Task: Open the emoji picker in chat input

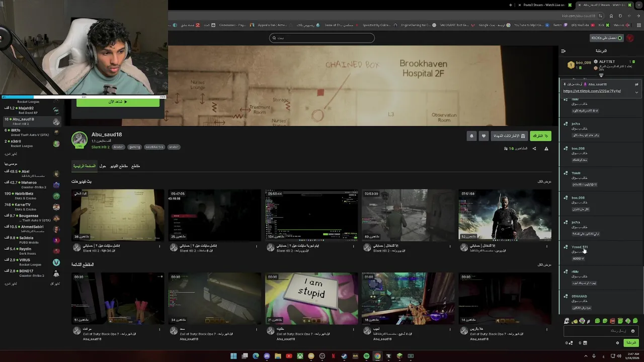Action: [633, 331]
